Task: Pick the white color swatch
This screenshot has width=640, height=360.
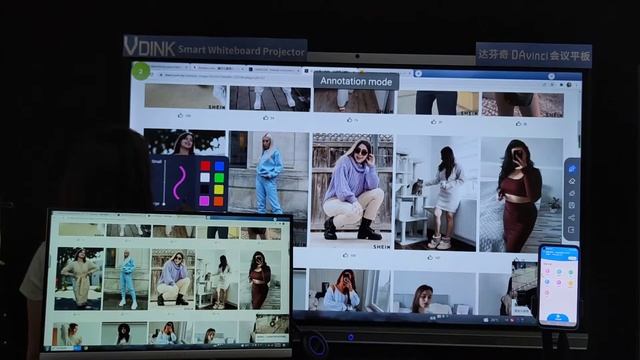Action: [x=205, y=178]
